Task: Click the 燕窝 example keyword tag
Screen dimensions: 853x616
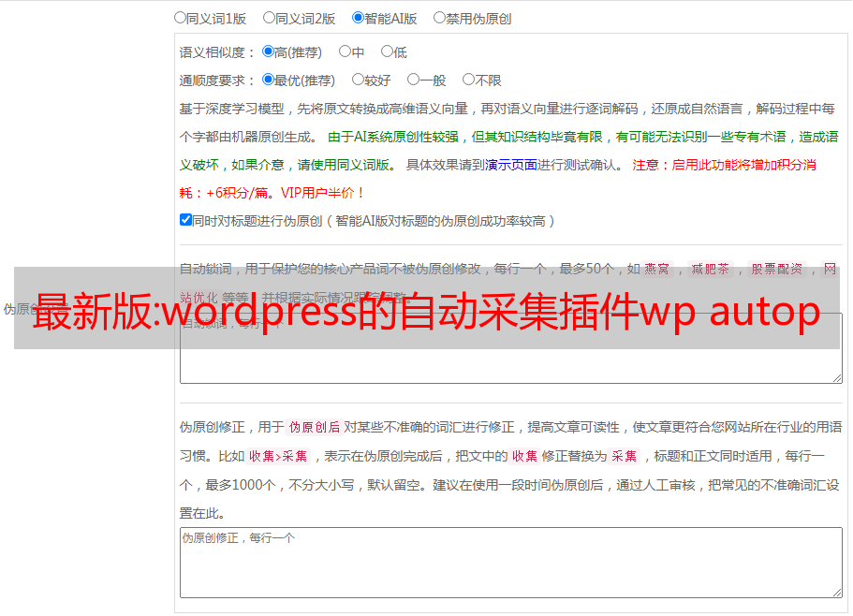Action: pyautogui.click(x=656, y=269)
